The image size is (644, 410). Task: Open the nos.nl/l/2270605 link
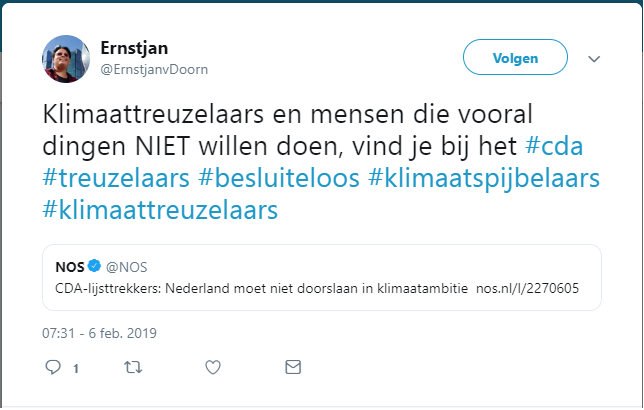(x=527, y=288)
